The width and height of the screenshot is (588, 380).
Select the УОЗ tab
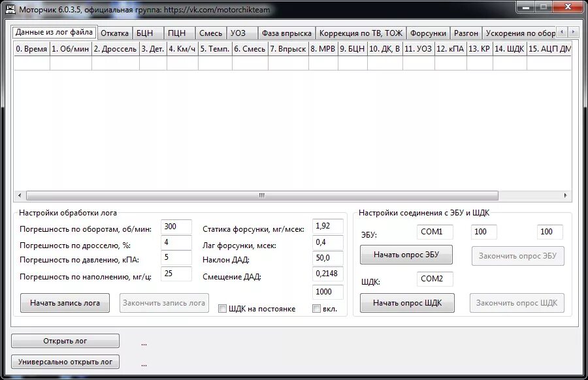[x=242, y=33]
